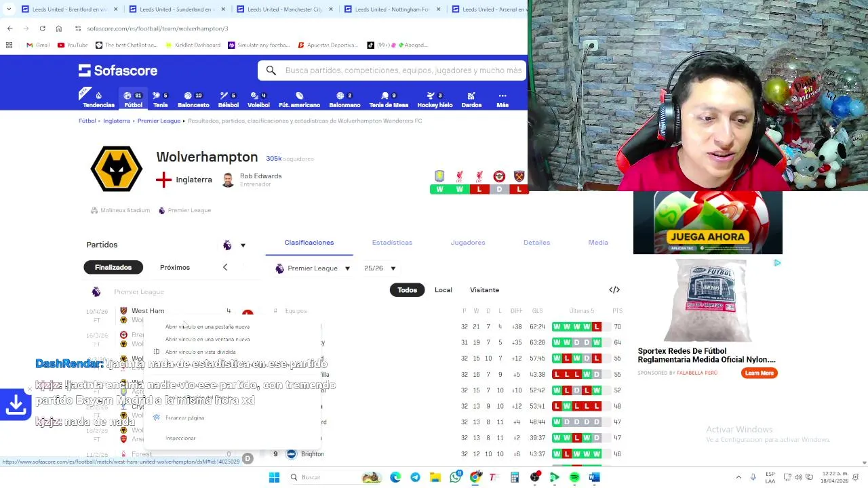Click the Wolverhampton club crest
868x488 pixels.
click(x=117, y=169)
